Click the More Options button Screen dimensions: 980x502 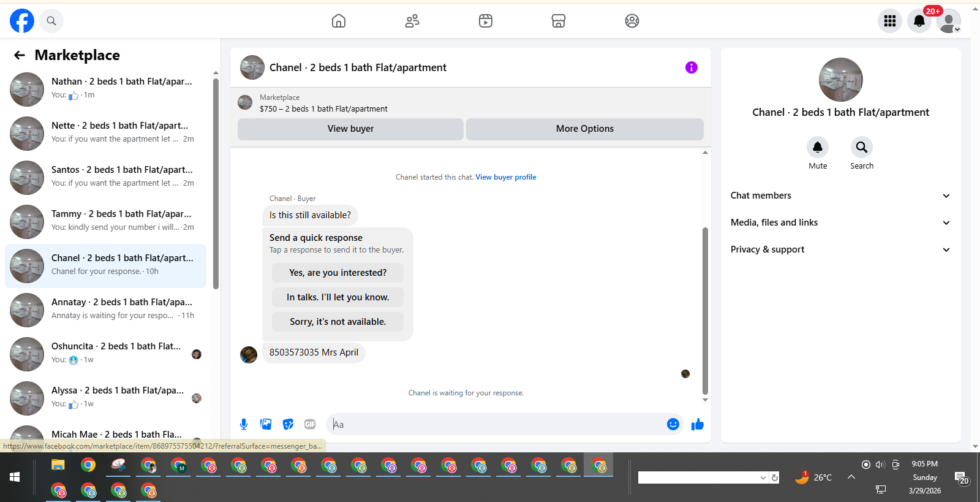585,129
